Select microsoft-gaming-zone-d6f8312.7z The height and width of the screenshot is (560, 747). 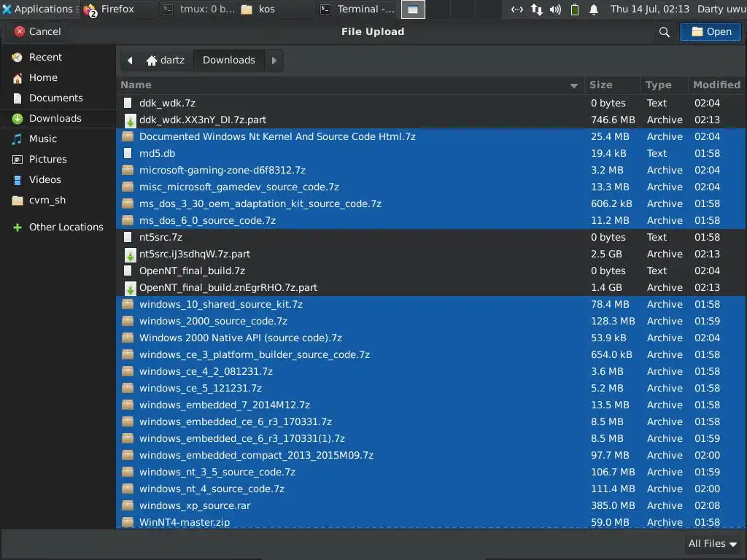(431, 171)
